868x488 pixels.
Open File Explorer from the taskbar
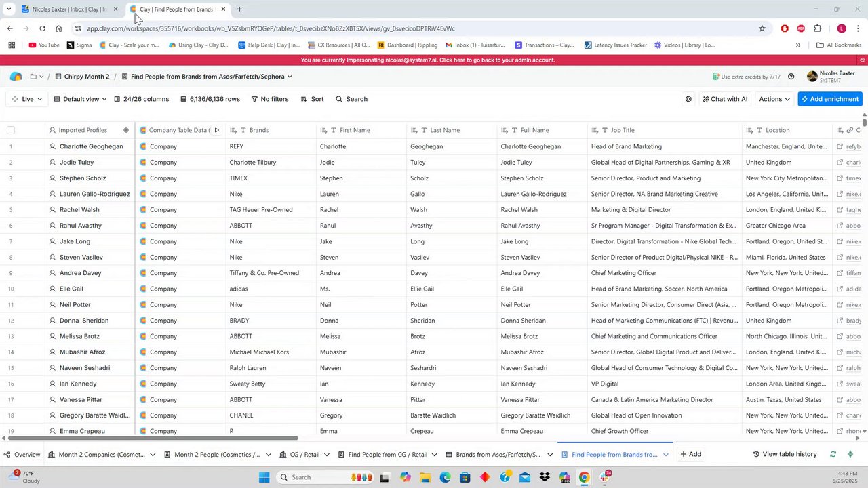tap(425, 477)
